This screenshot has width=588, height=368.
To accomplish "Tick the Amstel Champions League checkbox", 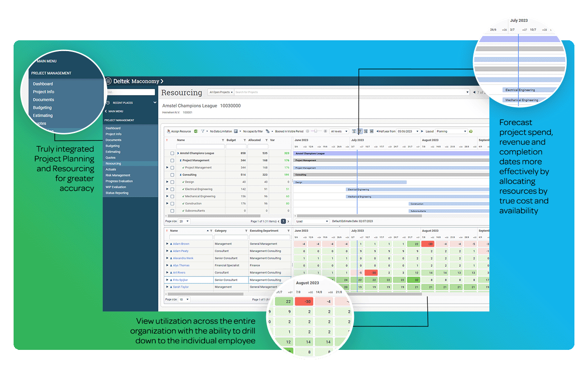I will [x=172, y=153].
